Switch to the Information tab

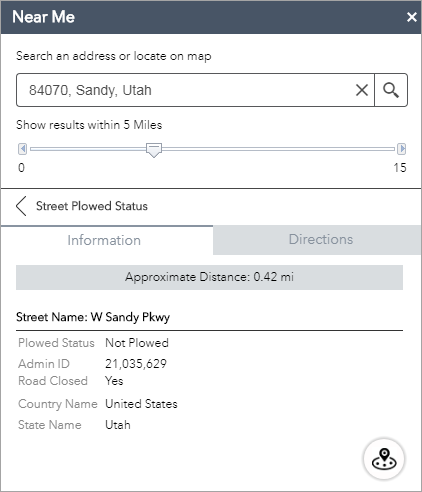click(107, 240)
